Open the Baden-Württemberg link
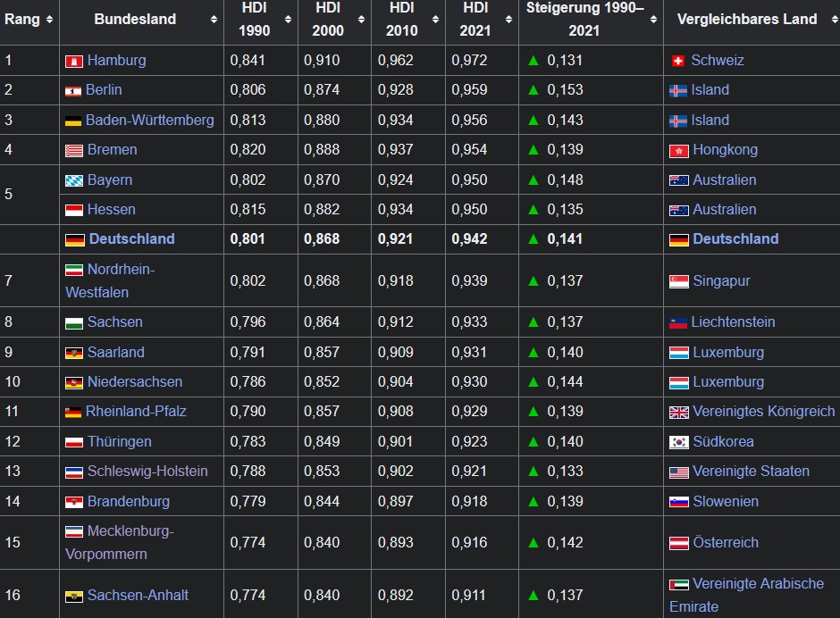The width and height of the screenshot is (840, 618). pos(149,120)
